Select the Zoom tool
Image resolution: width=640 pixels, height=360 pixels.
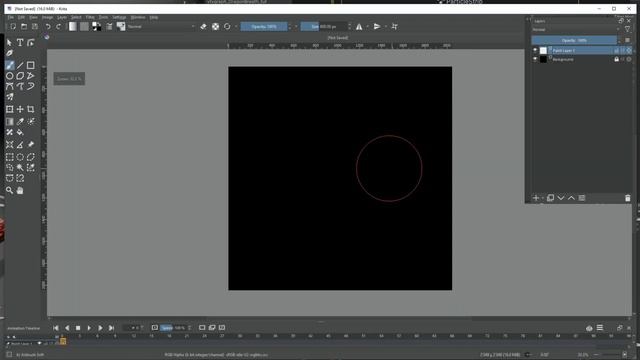(9, 190)
